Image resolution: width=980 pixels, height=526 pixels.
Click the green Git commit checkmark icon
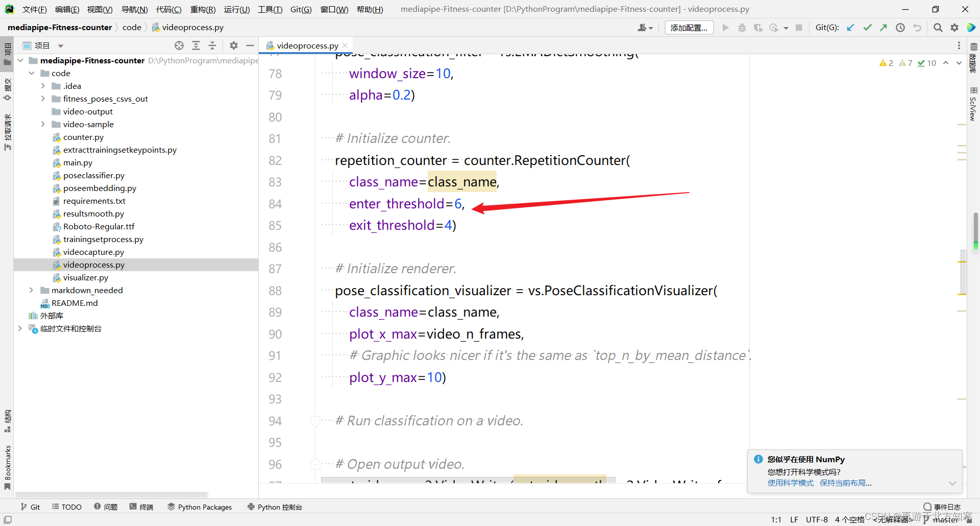(867, 28)
